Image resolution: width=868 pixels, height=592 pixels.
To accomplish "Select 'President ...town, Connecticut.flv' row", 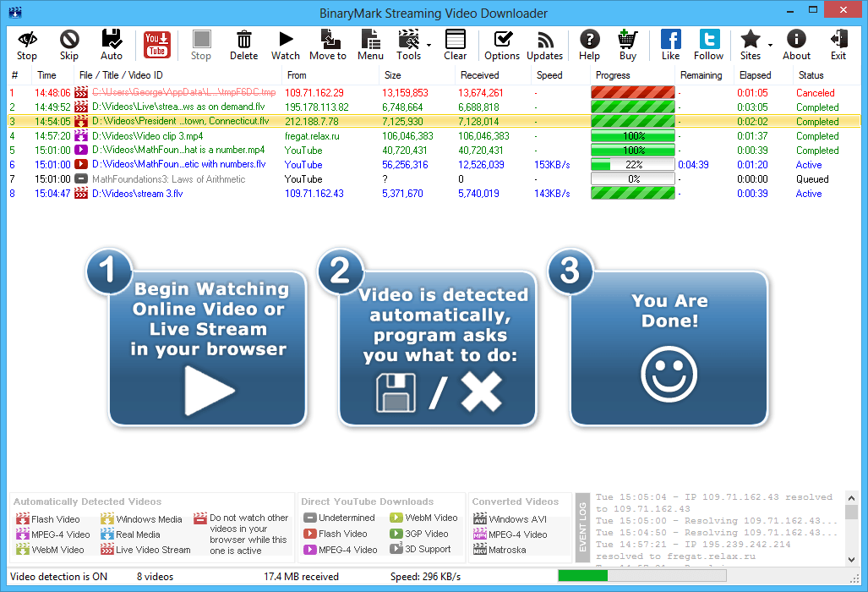I will pyautogui.click(x=434, y=121).
